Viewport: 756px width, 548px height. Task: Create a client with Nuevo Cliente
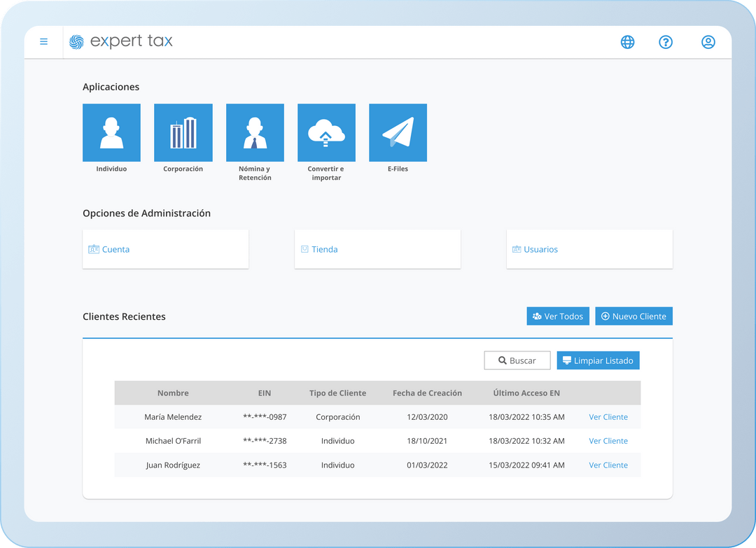click(x=633, y=316)
